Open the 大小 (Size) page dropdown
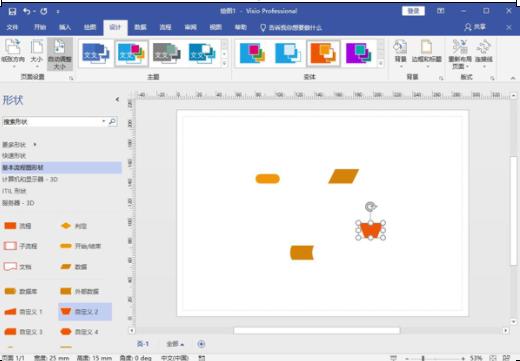520x361 pixels. (36, 53)
